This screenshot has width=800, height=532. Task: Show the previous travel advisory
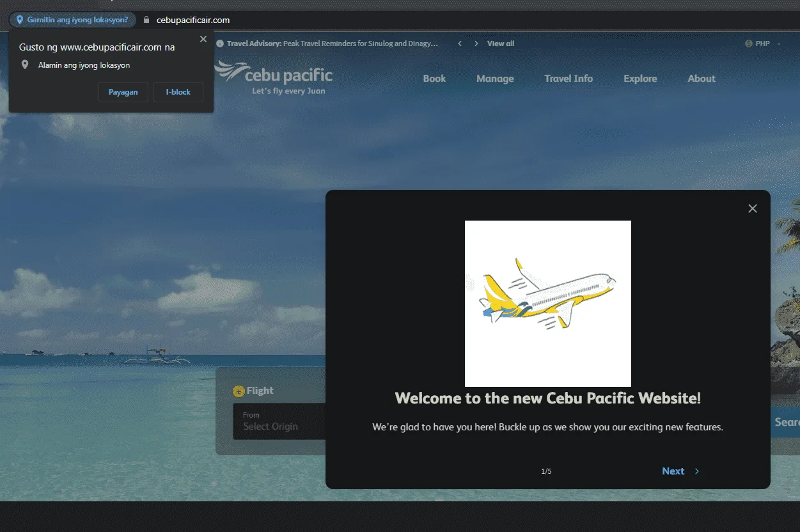pos(459,43)
